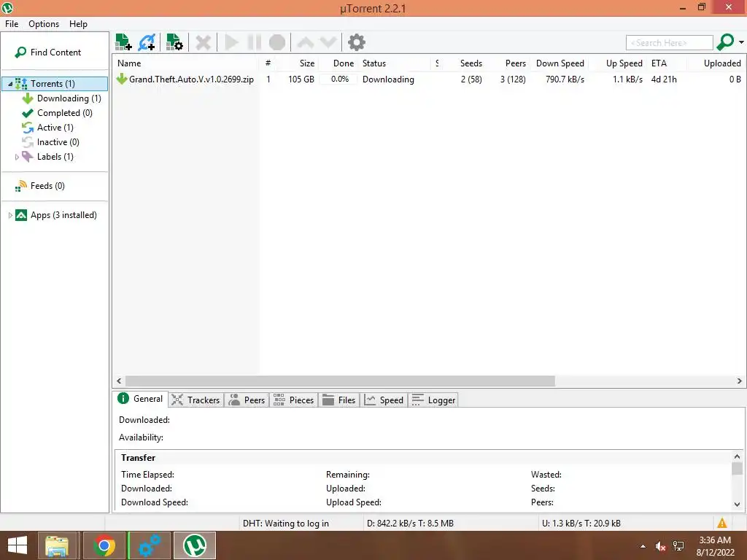
Task: Click the detail pane scroll down arrow
Action: (737, 505)
